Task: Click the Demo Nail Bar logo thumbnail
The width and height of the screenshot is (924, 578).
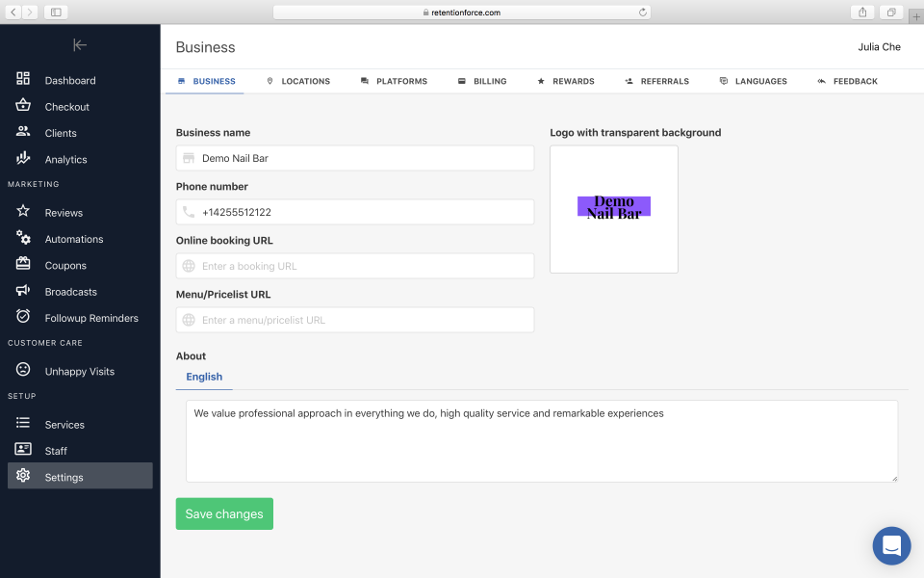Action: 614,208
